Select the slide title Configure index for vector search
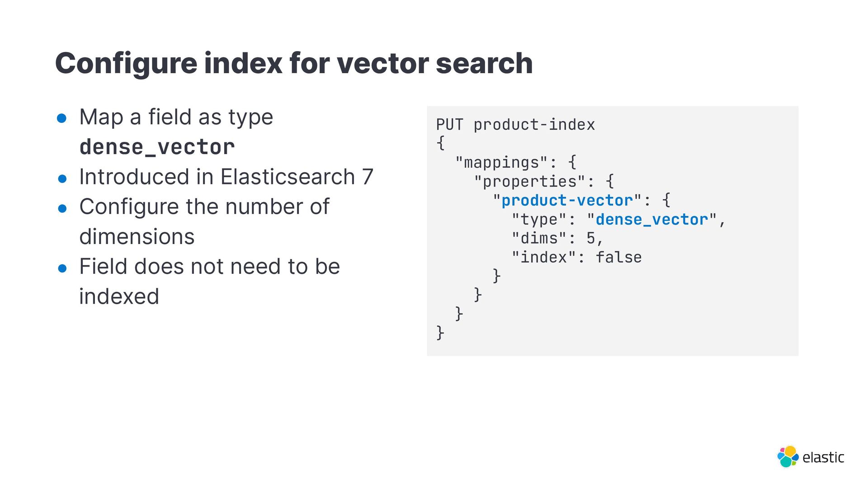 pyautogui.click(x=294, y=63)
